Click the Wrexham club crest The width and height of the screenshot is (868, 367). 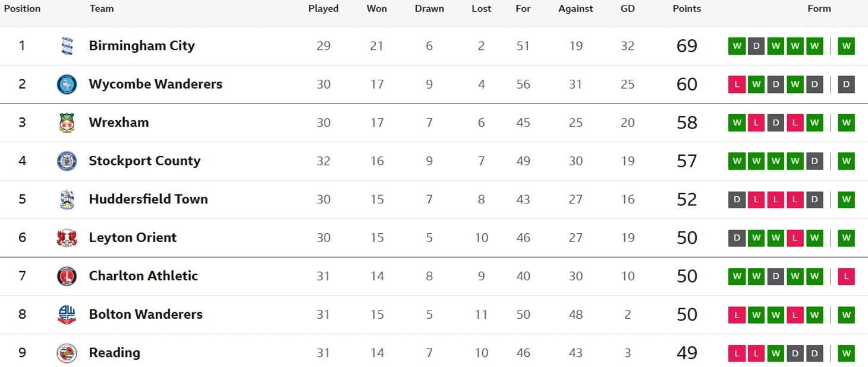67,123
